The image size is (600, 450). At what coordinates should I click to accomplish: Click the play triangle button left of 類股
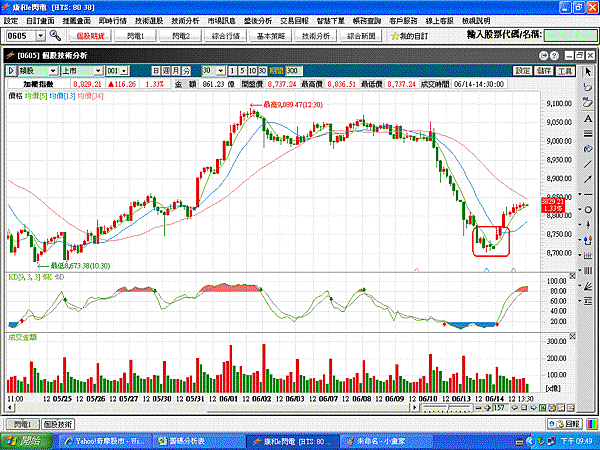pyautogui.click(x=11, y=71)
